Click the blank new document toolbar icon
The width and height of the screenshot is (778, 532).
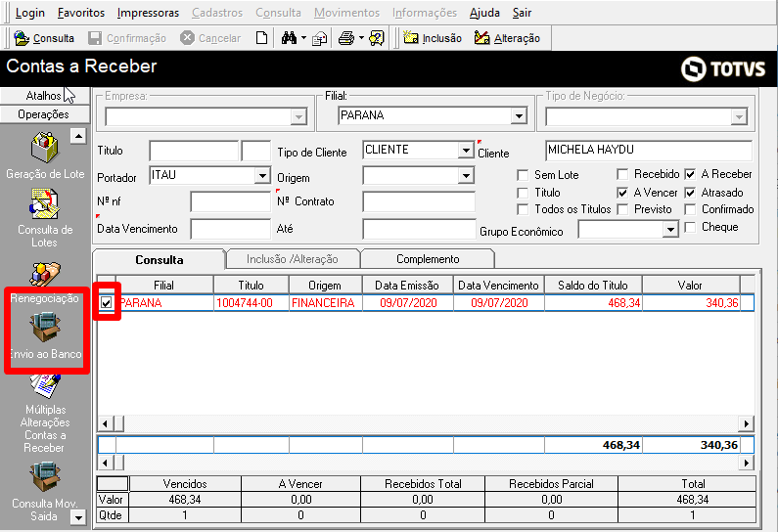(x=261, y=38)
